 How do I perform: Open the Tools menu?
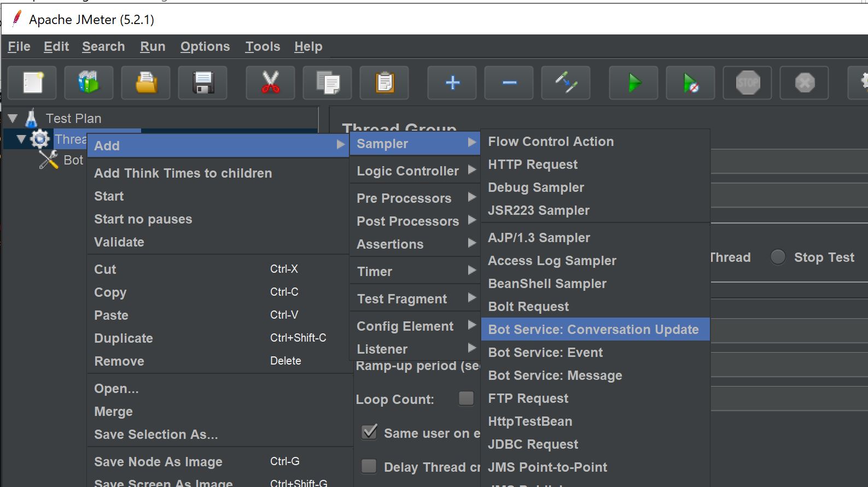263,46
